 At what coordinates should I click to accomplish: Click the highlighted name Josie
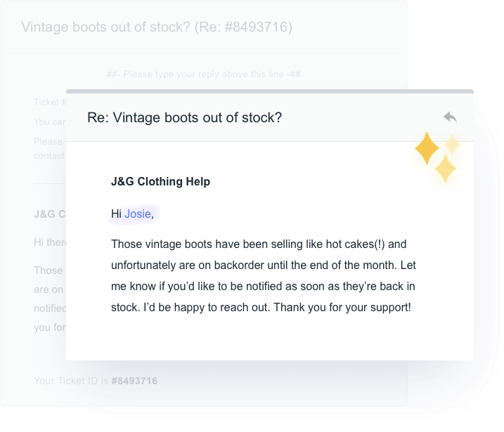[x=138, y=214]
